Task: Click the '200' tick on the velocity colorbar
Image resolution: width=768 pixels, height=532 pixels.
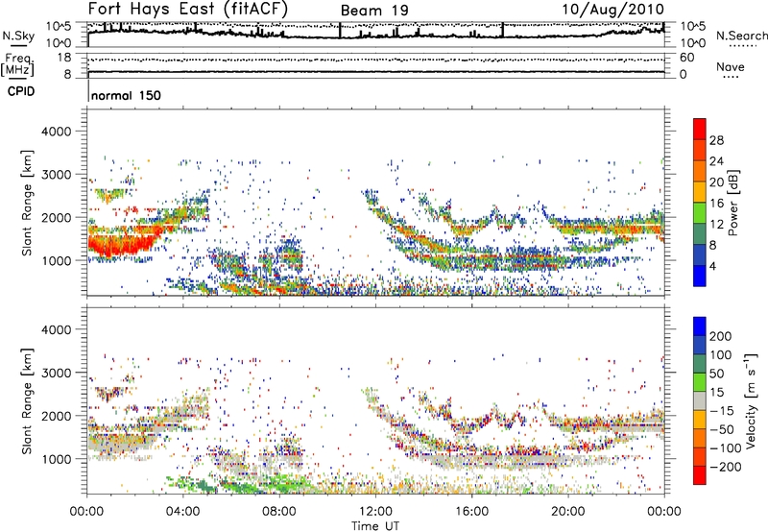Action: (721, 336)
